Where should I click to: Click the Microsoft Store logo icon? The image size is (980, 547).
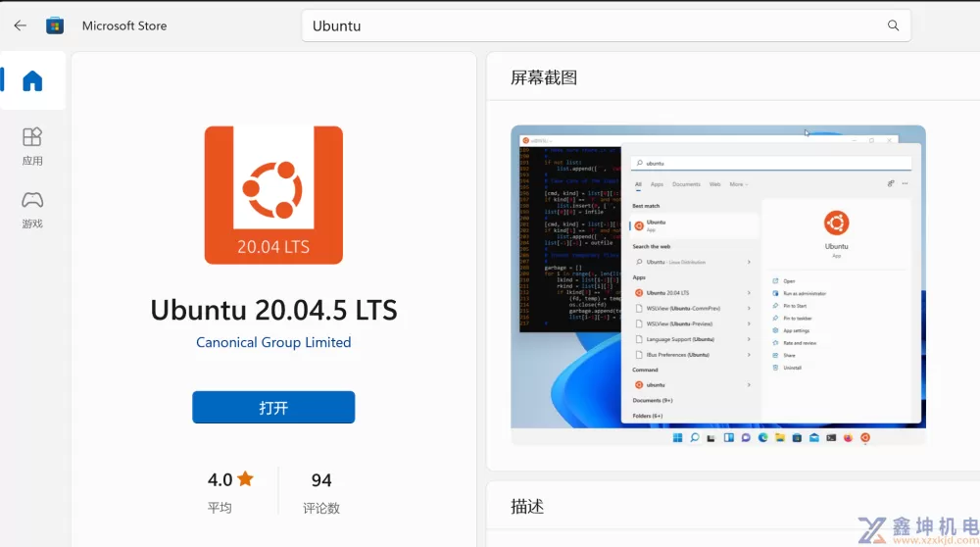click(55, 25)
